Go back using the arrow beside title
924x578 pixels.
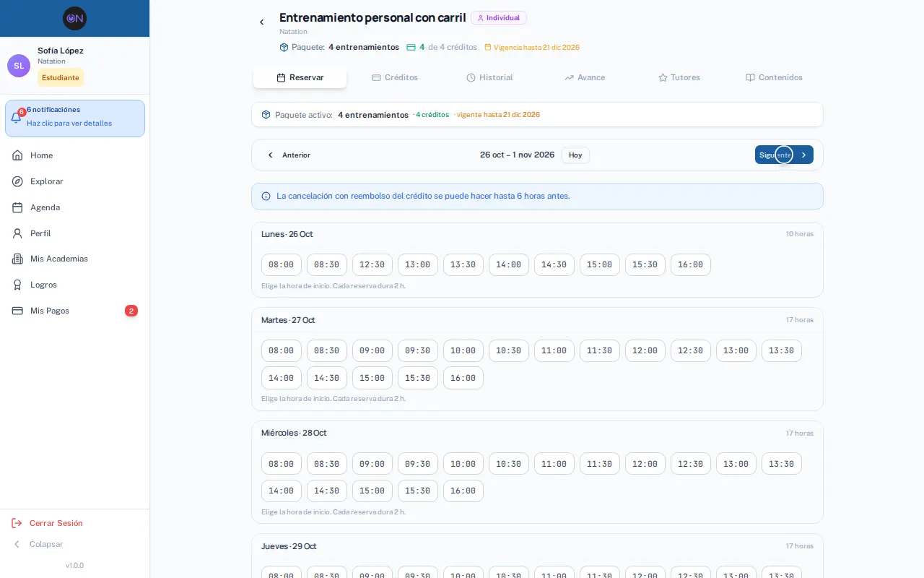coord(262,22)
